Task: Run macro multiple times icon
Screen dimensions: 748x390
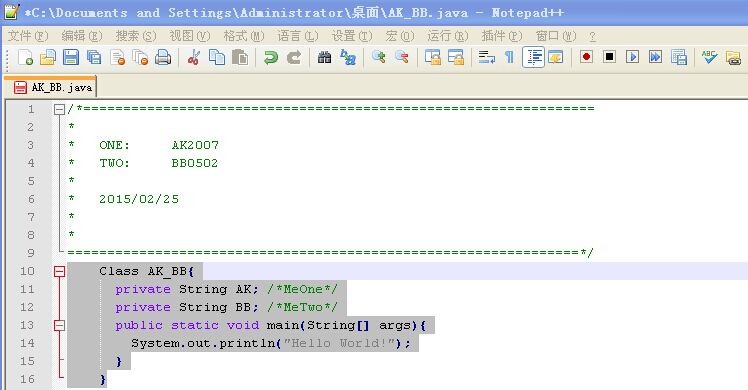Action: tap(655, 57)
